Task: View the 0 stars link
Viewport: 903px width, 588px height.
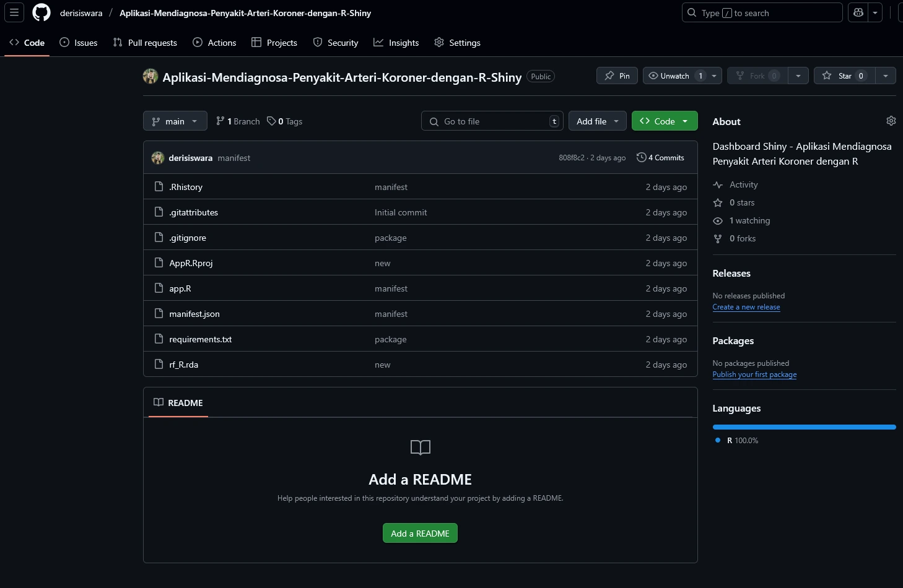Action: click(x=734, y=202)
